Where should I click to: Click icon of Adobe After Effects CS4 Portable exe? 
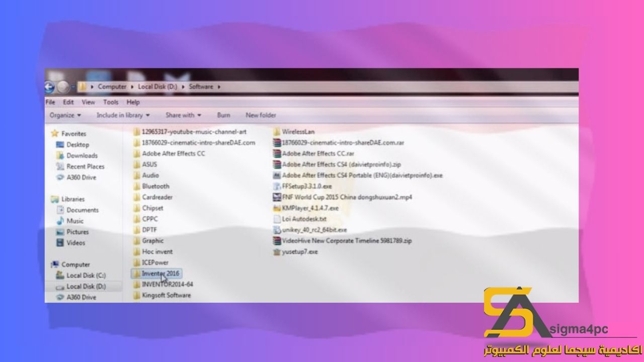[276, 175]
